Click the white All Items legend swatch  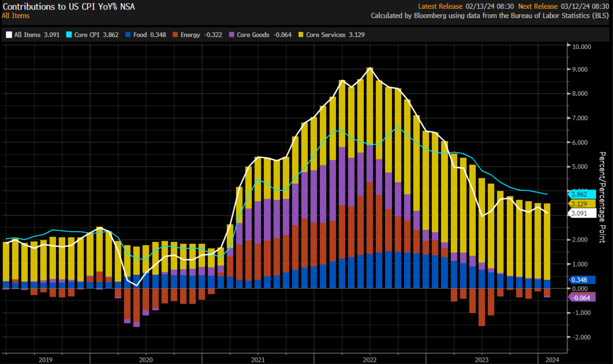click(x=9, y=35)
